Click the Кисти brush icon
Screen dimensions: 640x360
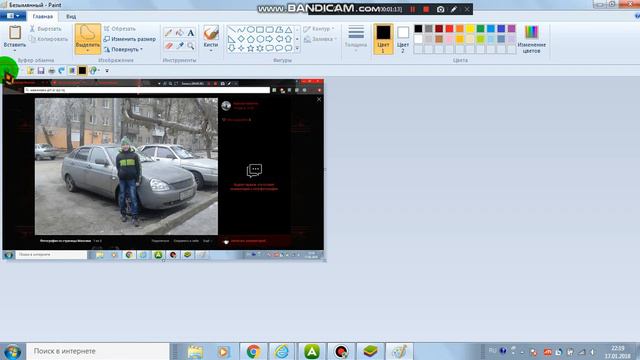211,33
